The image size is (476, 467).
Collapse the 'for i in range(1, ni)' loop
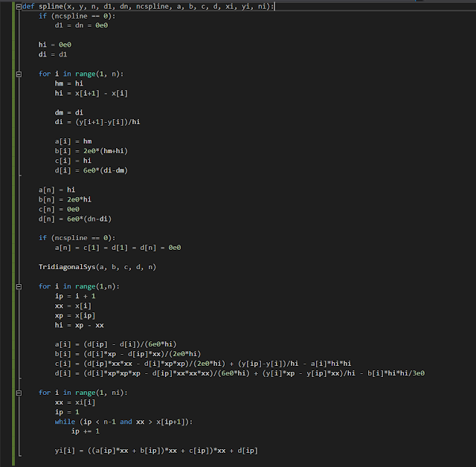point(19,393)
